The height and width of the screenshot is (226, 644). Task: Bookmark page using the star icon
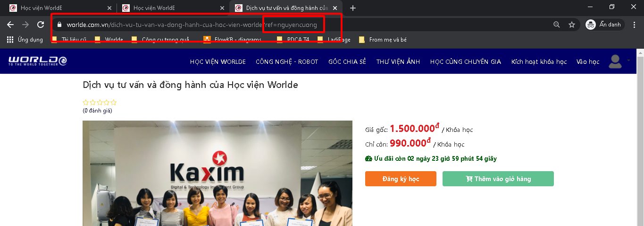click(572, 25)
